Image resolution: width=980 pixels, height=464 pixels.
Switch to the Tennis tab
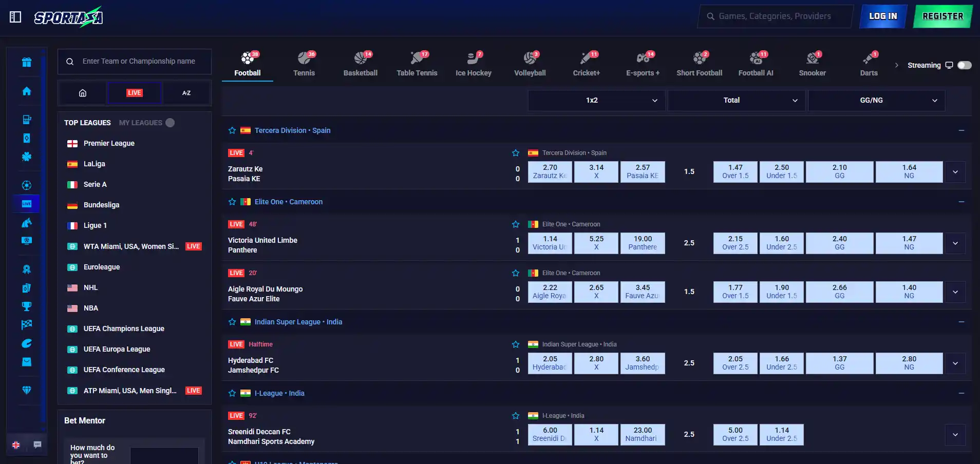[x=304, y=64]
